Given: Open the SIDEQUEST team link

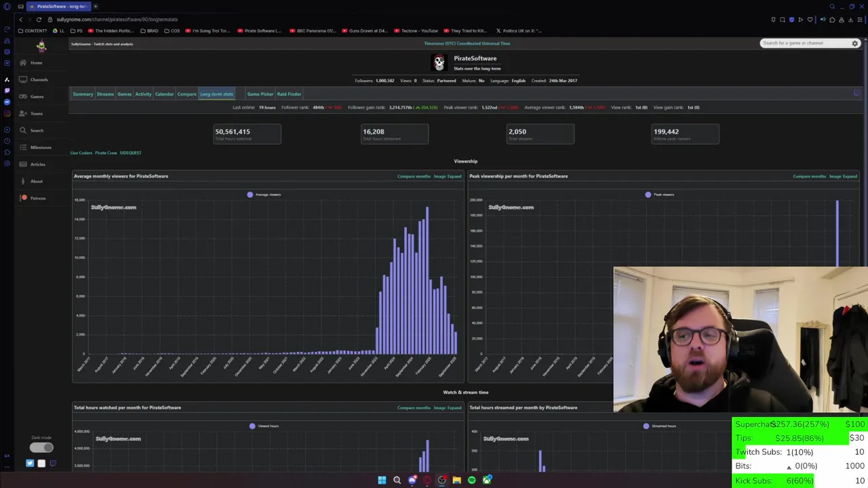Looking at the screenshot, I should [130, 153].
